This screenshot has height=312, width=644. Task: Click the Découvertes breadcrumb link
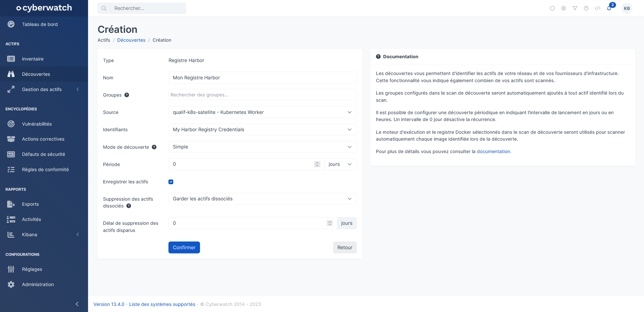point(131,40)
